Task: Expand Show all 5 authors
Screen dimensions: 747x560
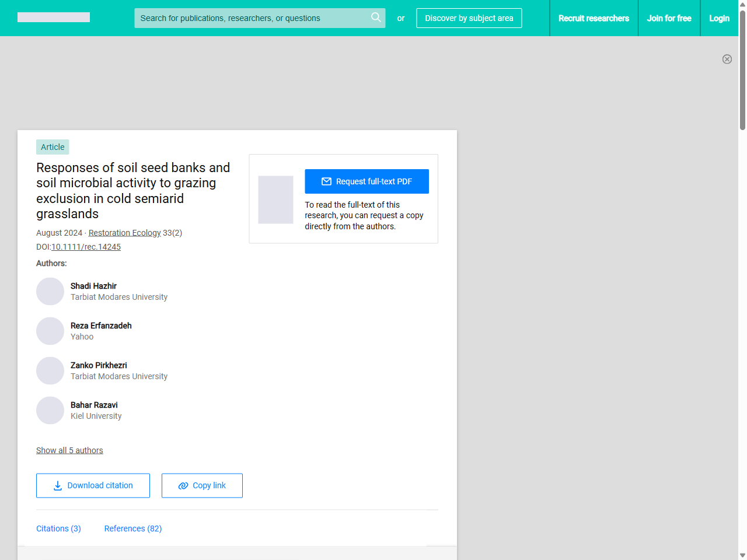Action: click(x=69, y=450)
